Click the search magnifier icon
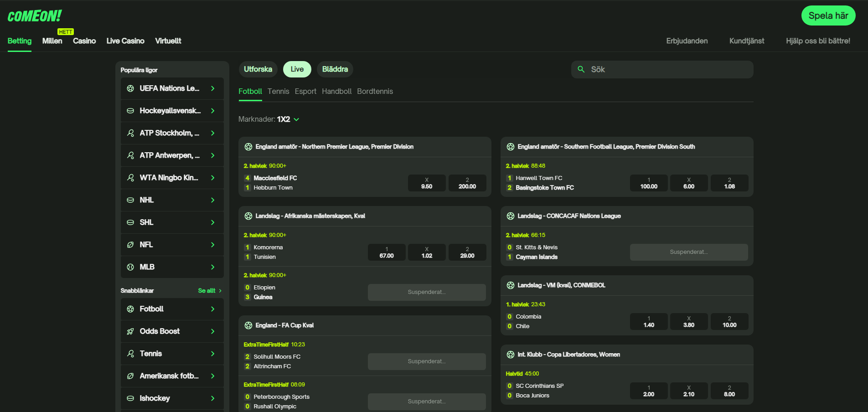Viewport: 868px width, 412px height. pyautogui.click(x=581, y=69)
